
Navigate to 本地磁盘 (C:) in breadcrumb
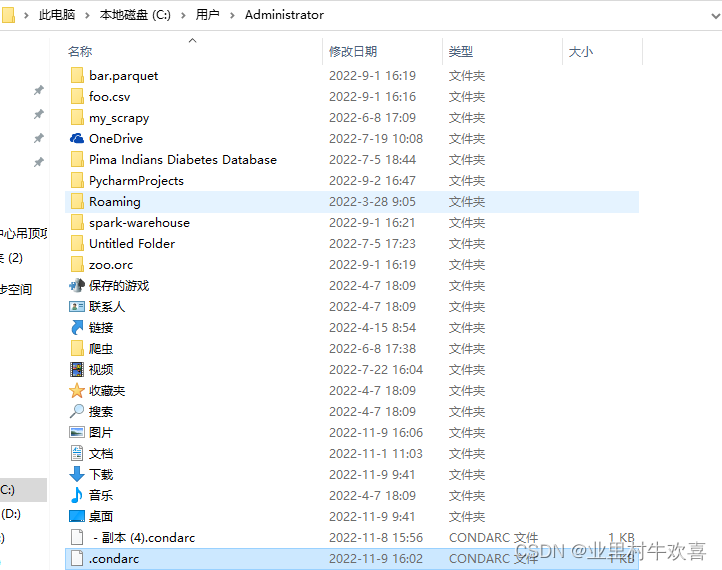[135, 15]
